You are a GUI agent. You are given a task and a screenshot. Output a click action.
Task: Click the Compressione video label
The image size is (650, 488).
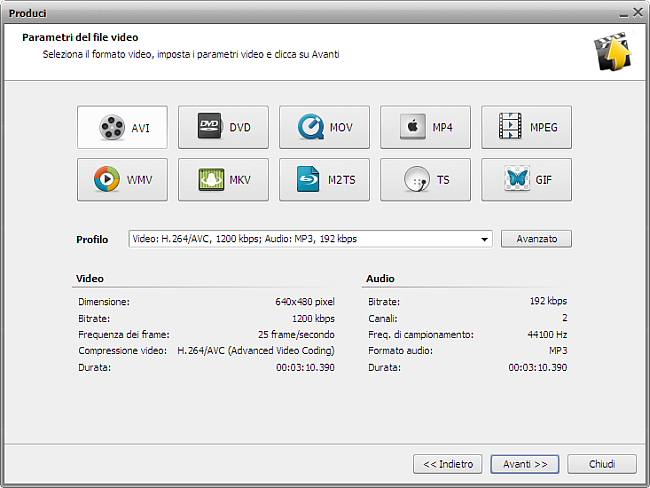122,351
